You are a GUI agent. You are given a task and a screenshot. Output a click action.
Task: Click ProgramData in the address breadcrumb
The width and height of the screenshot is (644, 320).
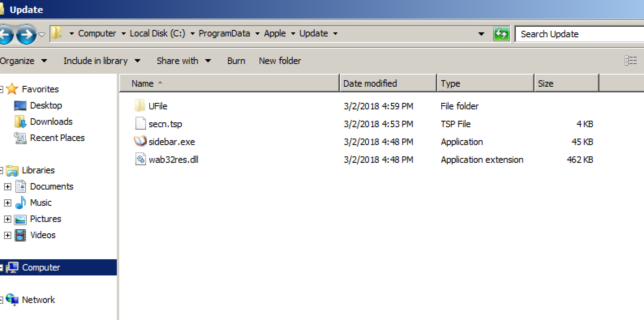point(224,34)
